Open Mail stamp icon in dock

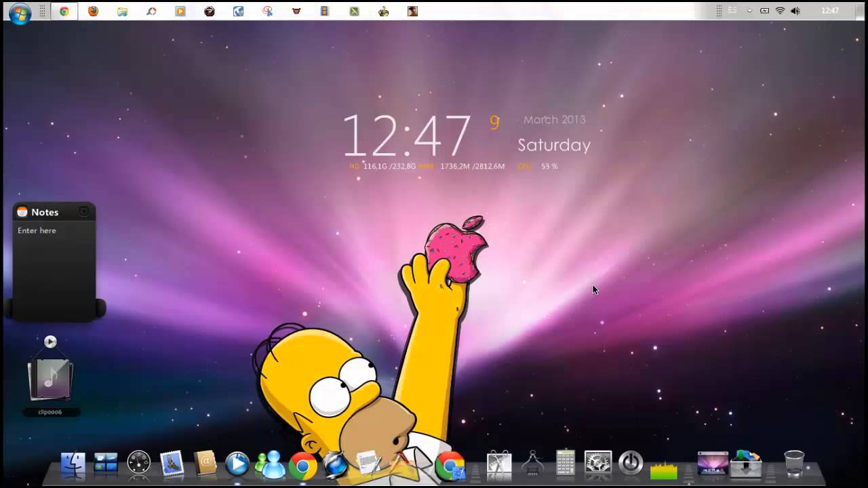[x=172, y=464]
